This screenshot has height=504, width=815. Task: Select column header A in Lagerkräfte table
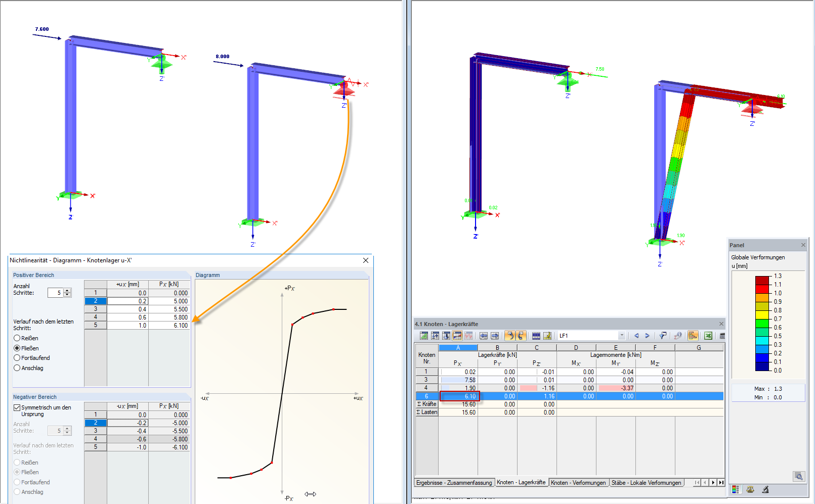click(x=458, y=348)
